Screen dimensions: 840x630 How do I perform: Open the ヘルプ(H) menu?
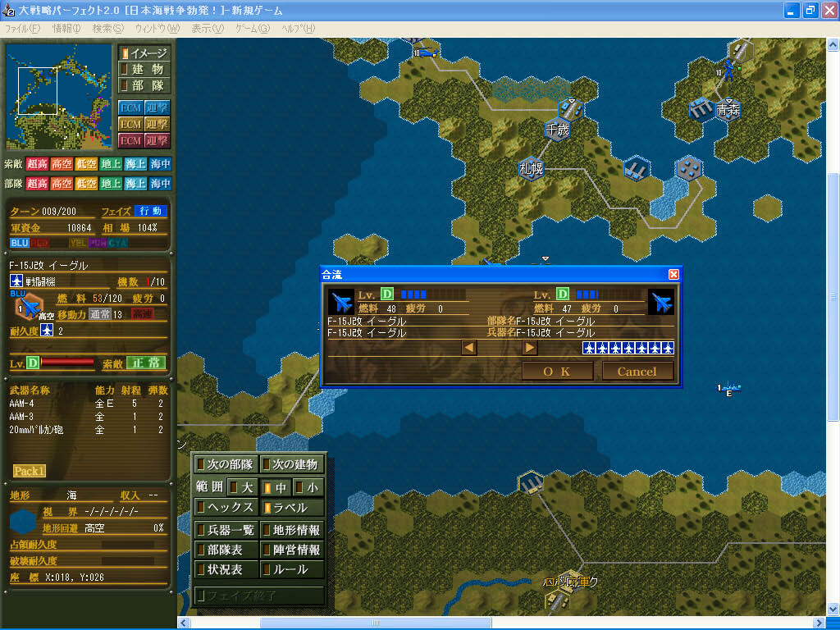[x=299, y=29]
